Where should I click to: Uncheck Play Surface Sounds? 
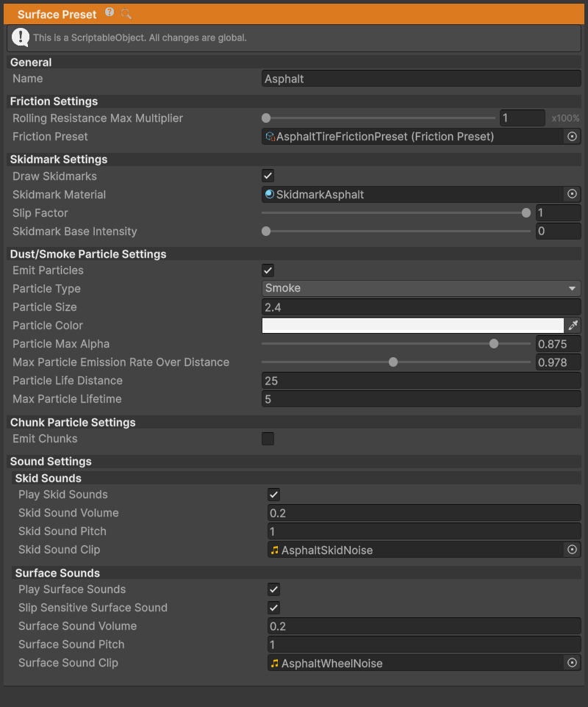pos(273,589)
